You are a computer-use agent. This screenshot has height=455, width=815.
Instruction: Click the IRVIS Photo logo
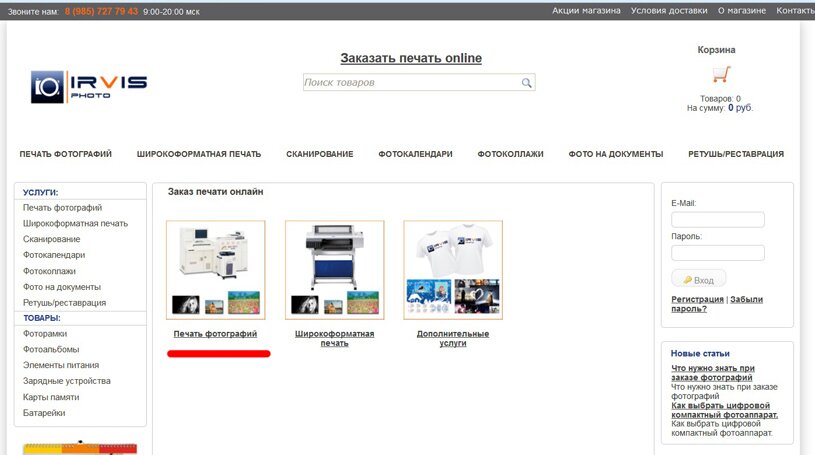click(x=89, y=87)
